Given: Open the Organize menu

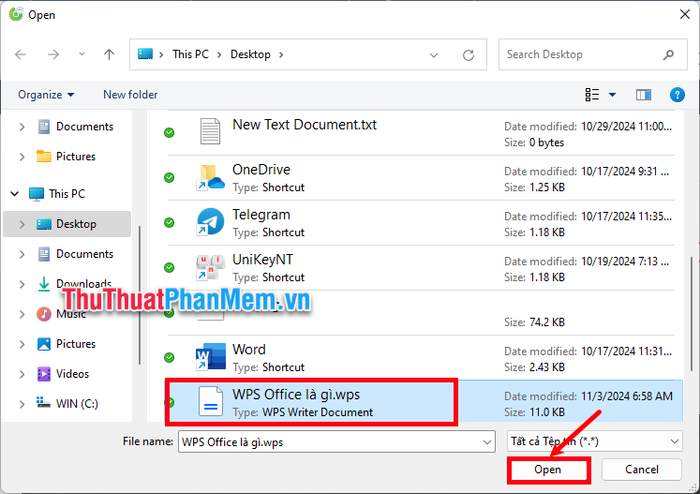Looking at the screenshot, I should coord(46,95).
